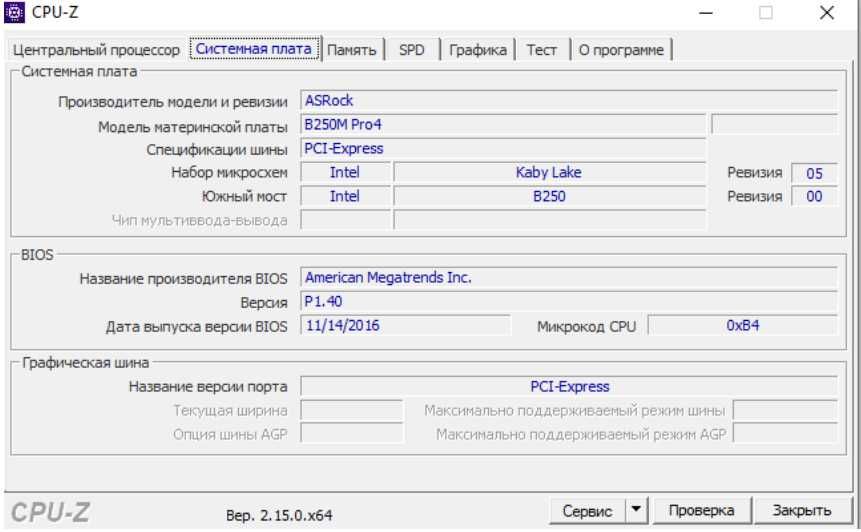861x532 pixels.
Task: Click the Закрыть button
Action: point(802,511)
